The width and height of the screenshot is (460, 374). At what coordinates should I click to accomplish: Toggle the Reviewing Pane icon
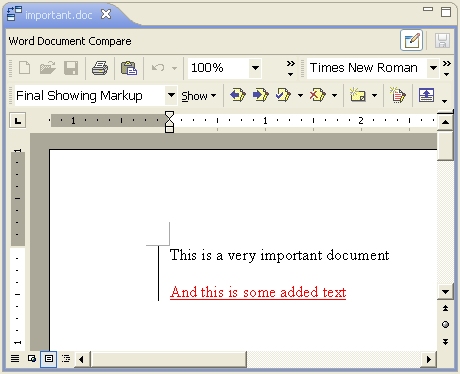point(426,95)
